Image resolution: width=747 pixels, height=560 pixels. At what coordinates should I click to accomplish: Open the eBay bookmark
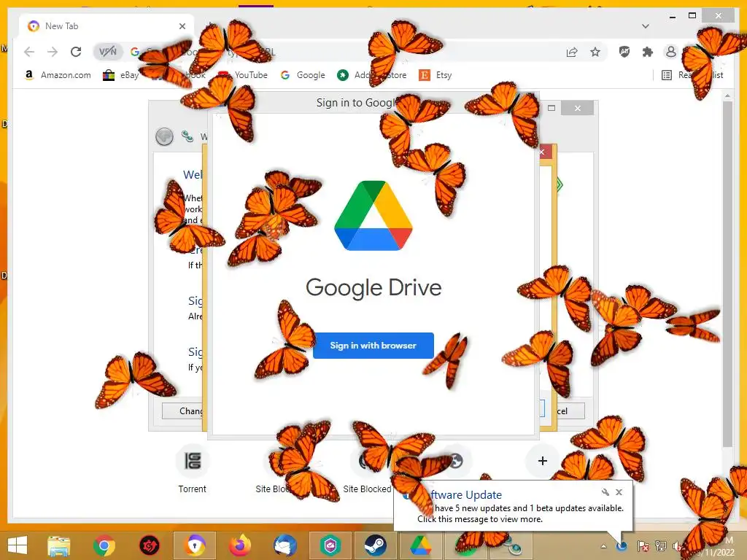pos(121,75)
